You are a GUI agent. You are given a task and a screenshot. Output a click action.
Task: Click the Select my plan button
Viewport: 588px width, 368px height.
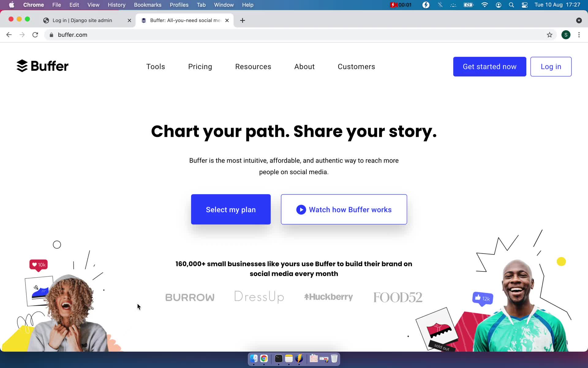pyautogui.click(x=230, y=209)
